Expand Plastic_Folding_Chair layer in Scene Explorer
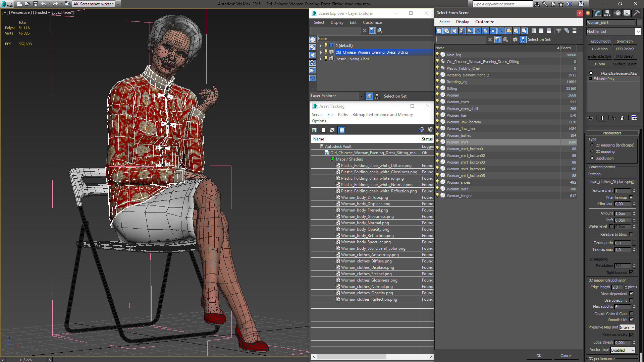The image size is (644, 362). pos(321,59)
